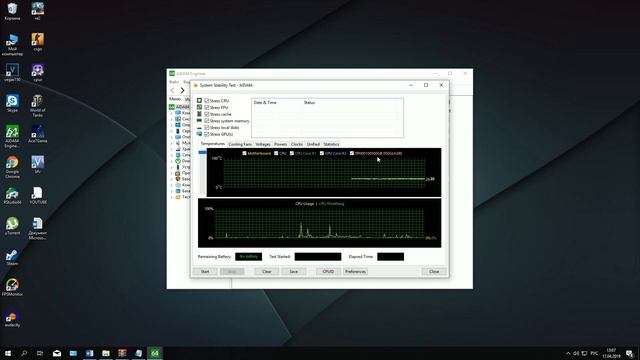Click the Clear button
640x360 pixels.
click(267, 271)
